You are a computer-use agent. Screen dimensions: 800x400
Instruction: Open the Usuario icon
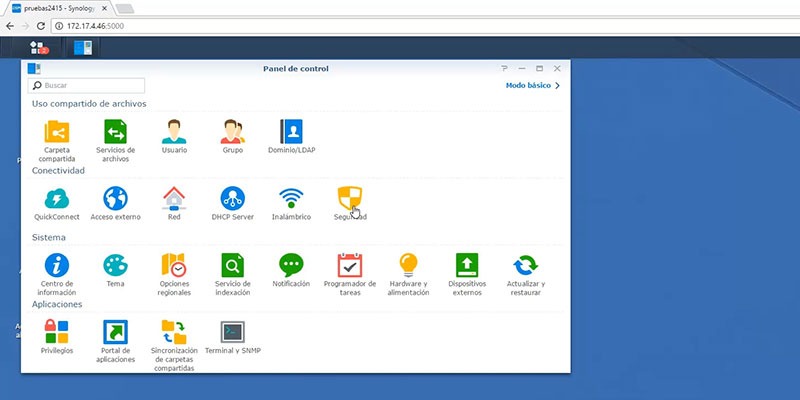pos(174,136)
